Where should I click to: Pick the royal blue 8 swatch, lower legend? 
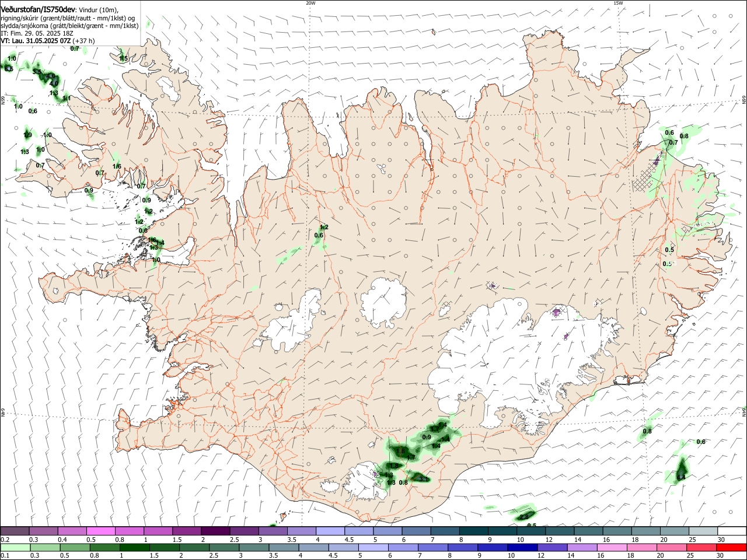pyautogui.click(x=463, y=548)
